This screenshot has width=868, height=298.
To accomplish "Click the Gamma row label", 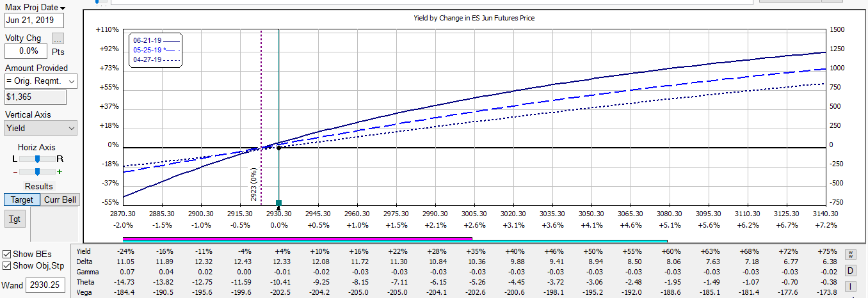I will 87,272.
